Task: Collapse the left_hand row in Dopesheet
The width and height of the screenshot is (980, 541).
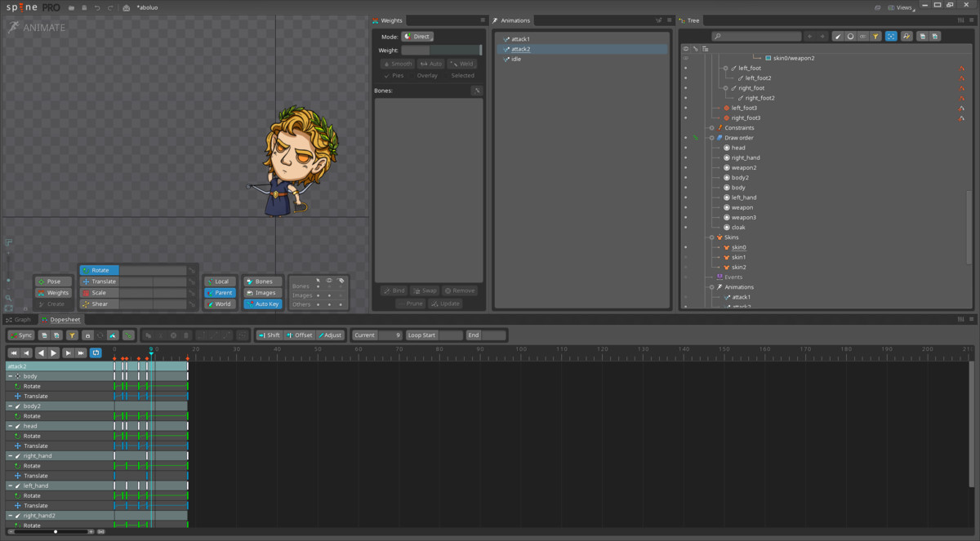Action: 10,486
